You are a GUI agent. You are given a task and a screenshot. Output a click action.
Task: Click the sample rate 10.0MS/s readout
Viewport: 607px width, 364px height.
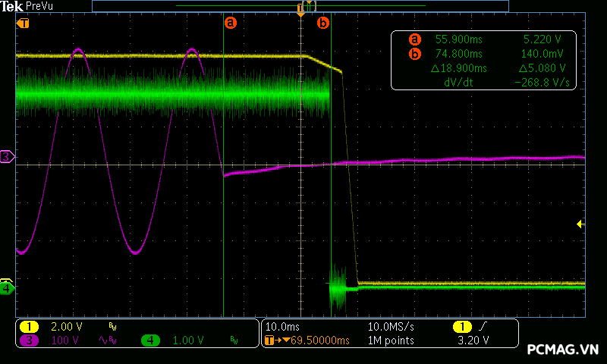pyautogui.click(x=391, y=327)
